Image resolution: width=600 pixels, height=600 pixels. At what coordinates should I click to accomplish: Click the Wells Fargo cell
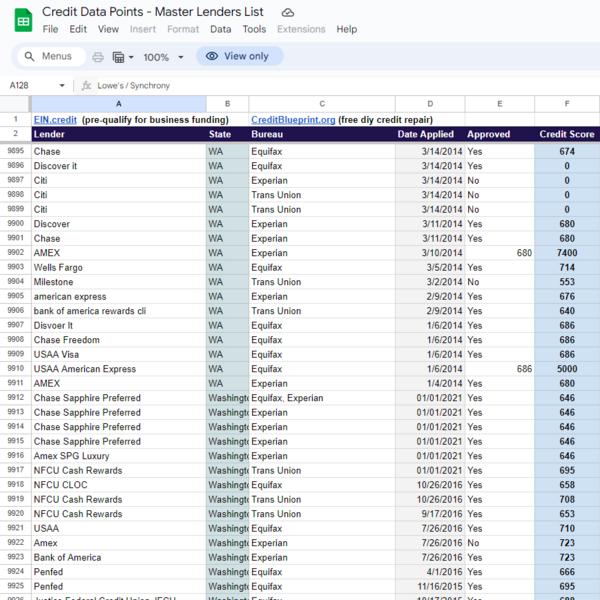coord(119,267)
